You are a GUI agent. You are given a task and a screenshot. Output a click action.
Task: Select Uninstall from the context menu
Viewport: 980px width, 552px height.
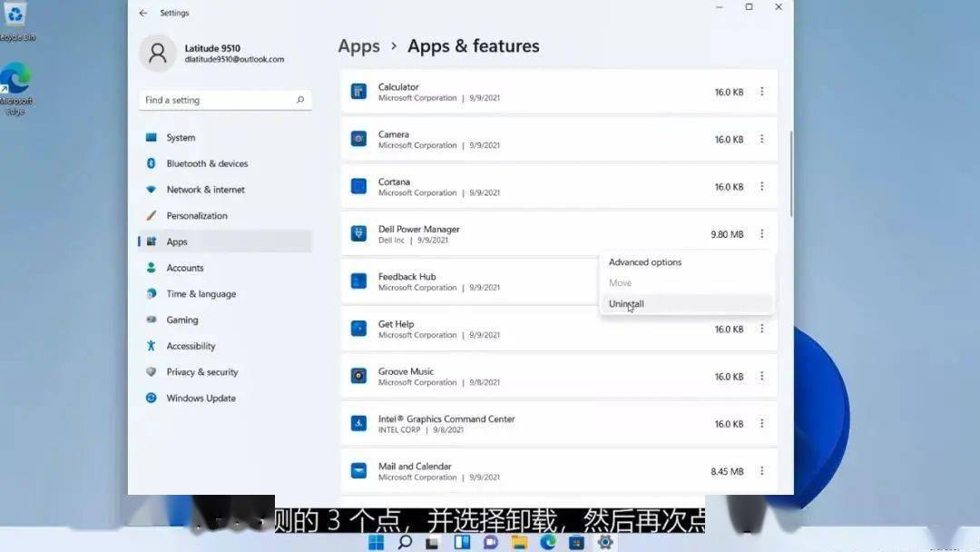point(686,304)
